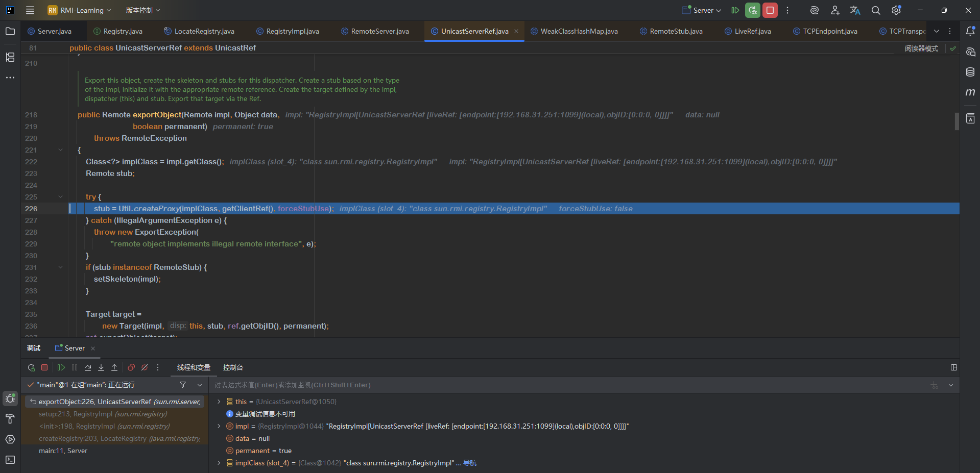Toggle the thread frames filter icon
This screenshot has height=473, width=980.
click(183, 385)
